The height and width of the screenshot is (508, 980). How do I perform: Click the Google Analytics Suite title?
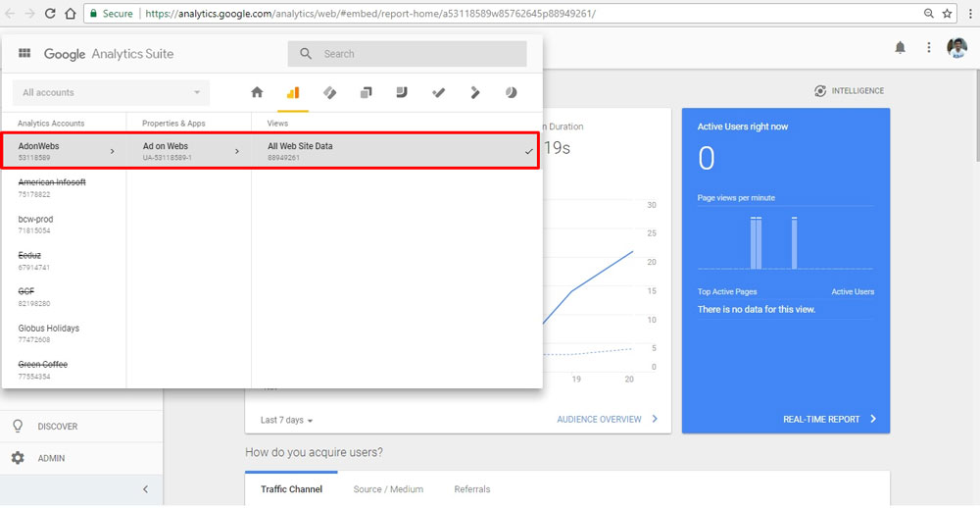pos(109,54)
